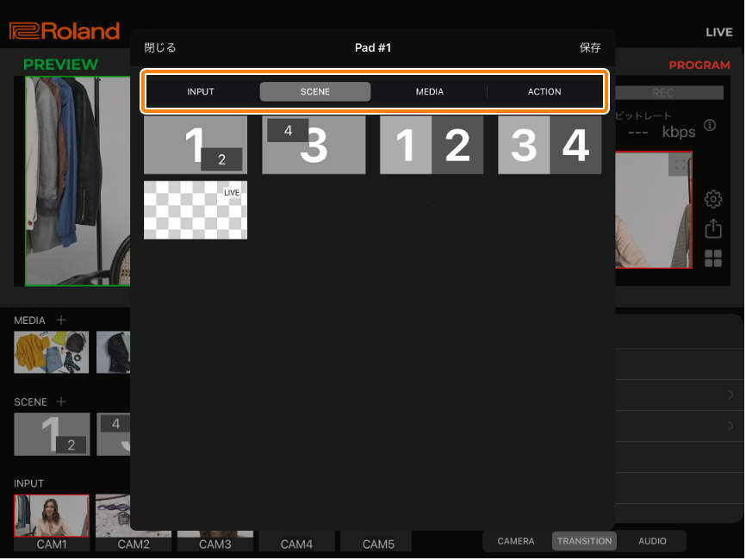746x560 pixels.
Task: Select the black jacket media thumbnail
Action: [x=113, y=352]
